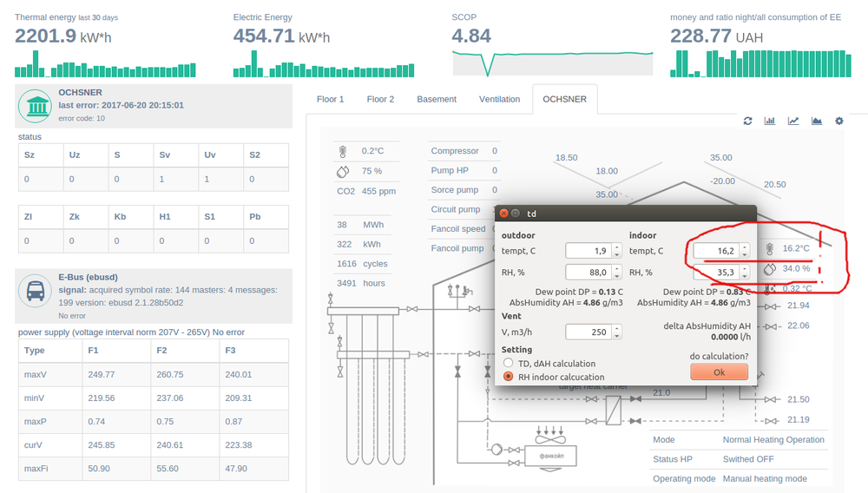Viewport: 868px width, 493px height.
Task: Open the area chart view icon
Action: 816,122
